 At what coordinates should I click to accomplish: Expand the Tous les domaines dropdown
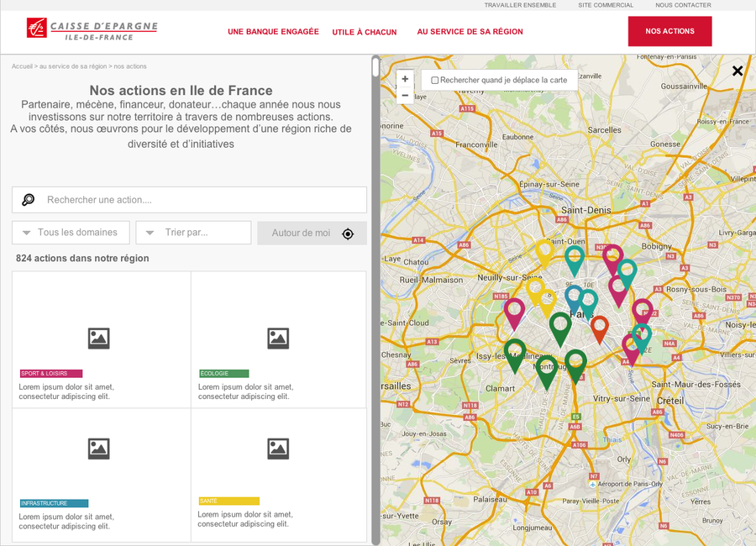click(x=71, y=233)
